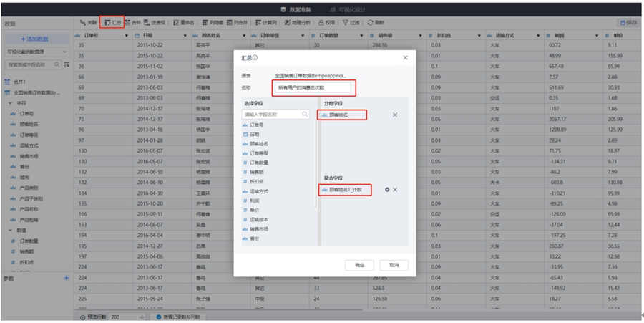Remove 顾客姓名 from the grouping fields
Screen dimensions: 644x323
395,115
